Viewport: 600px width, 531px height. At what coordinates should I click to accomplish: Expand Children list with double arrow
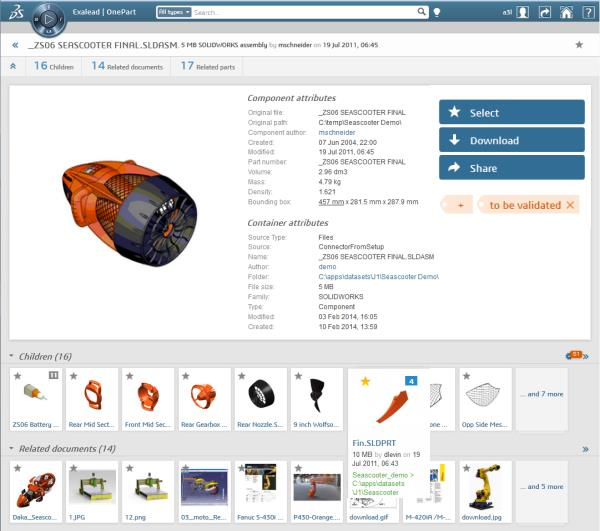[x=585, y=357]
